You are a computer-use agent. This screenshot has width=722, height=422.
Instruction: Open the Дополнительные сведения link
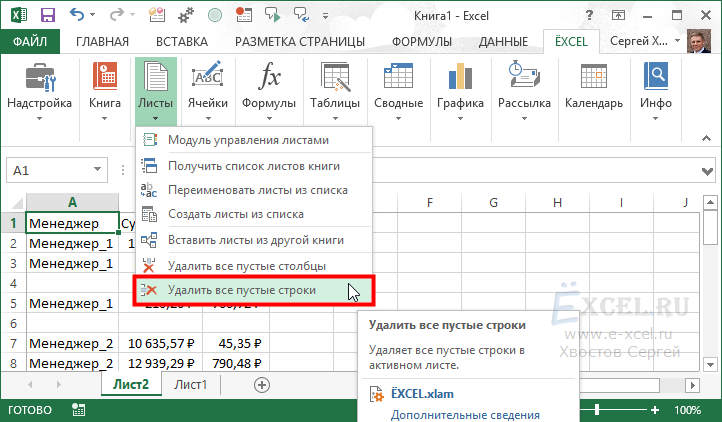[x=465, y=415]
